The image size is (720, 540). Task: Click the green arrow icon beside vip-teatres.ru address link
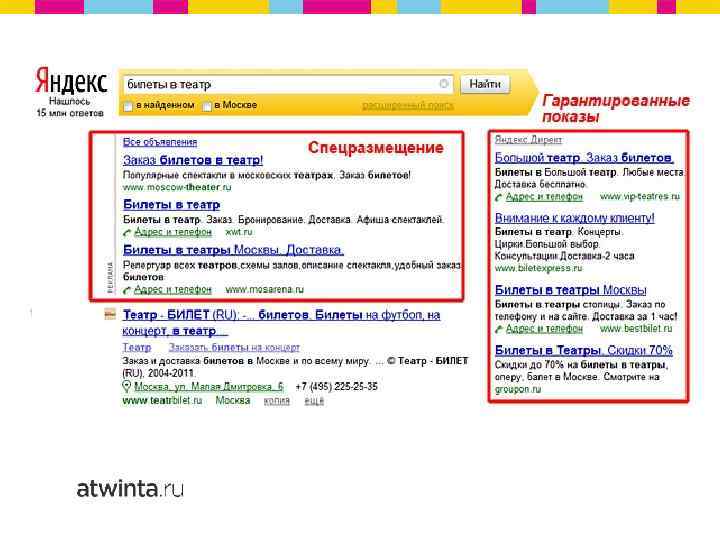pyautogui.click(x=499, y=197)
